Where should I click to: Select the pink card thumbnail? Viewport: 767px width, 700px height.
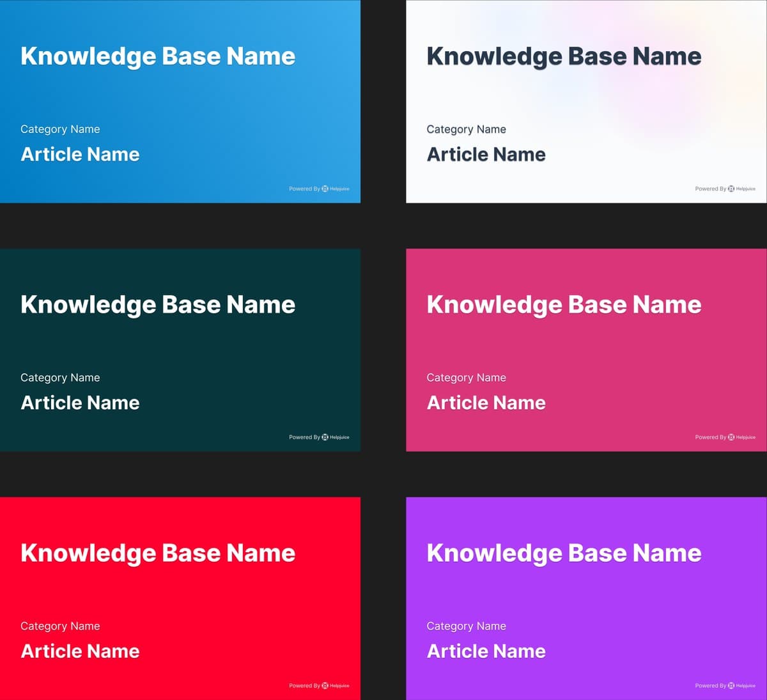click(x=586, y=350)
